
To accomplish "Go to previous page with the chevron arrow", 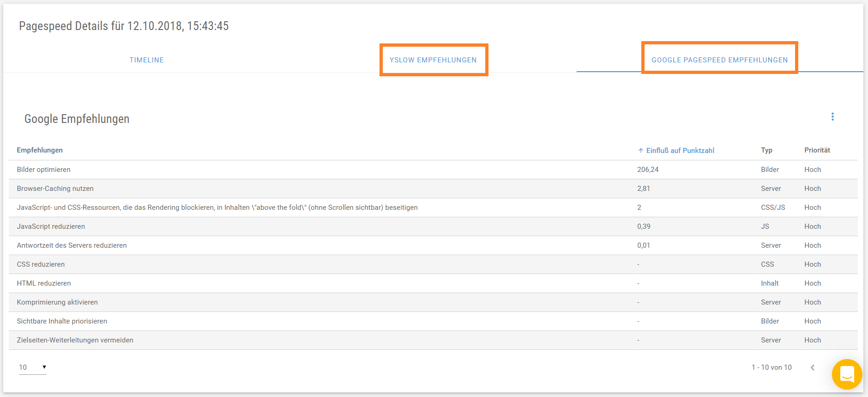I will click(x=813, y=367).
